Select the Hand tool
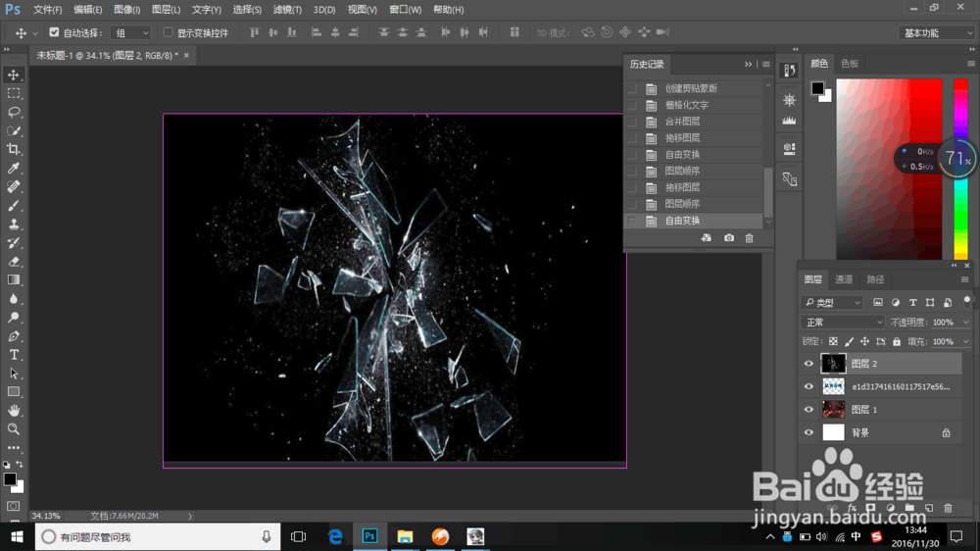This screenshot has height=551, width=980. [x=14, y=410]
